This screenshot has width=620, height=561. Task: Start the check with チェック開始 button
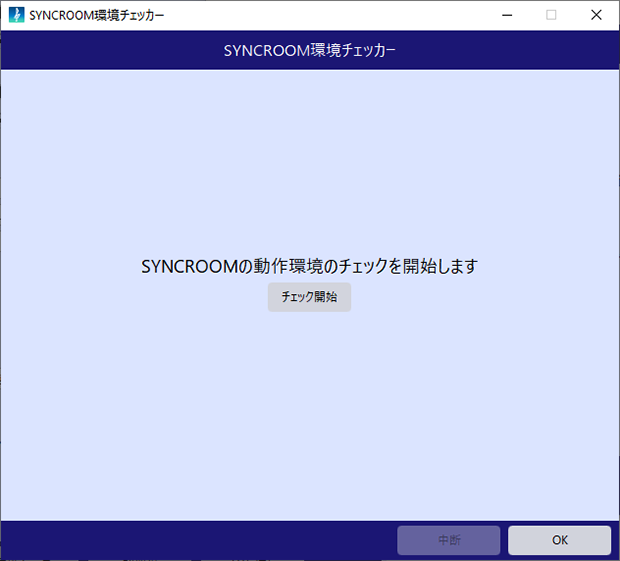[309, 297]
